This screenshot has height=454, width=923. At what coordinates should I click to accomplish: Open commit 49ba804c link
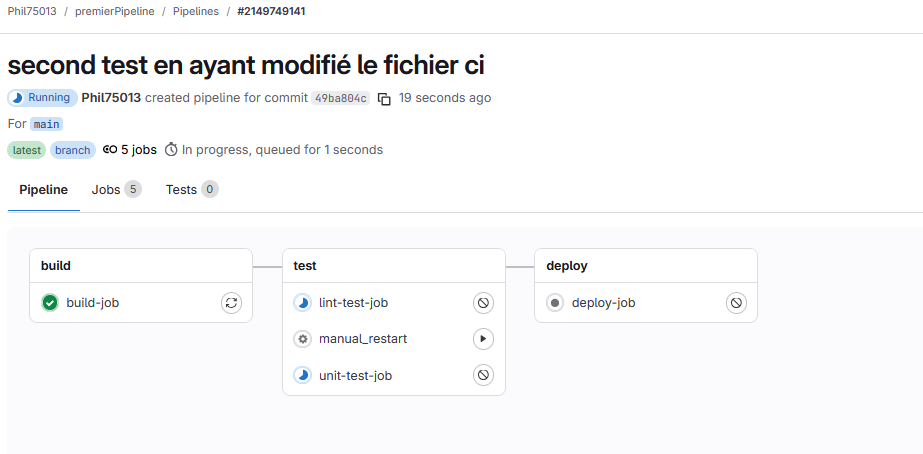tap(340, 98)
